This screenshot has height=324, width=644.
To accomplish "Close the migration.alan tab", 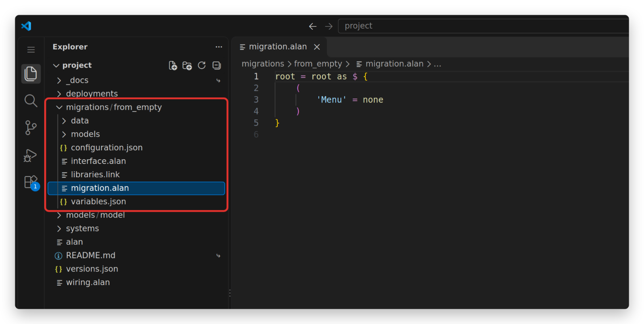I will (x=317, y=47).
